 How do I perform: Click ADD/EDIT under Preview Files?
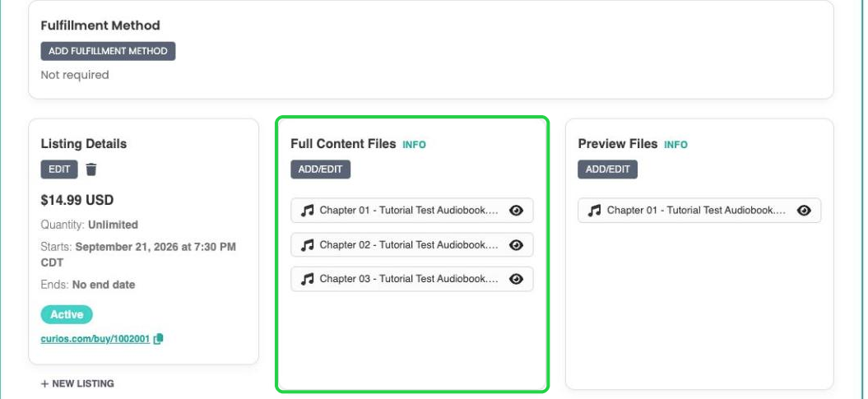click(608, 169)
